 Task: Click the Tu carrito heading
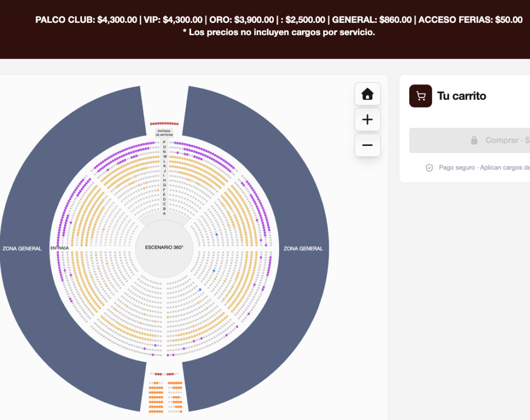(462, 96)
